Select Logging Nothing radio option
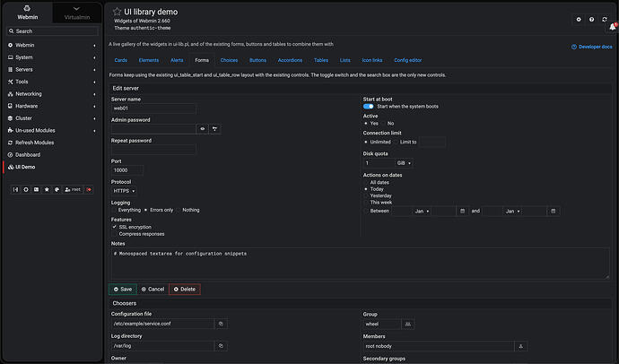Viewport: 619px width, 364px height. click(x=179, y=210)
